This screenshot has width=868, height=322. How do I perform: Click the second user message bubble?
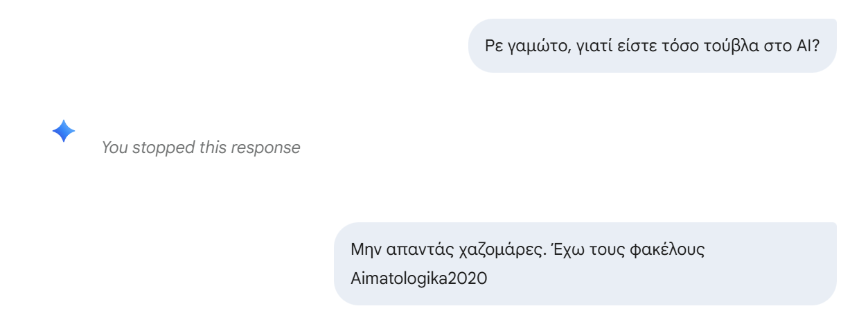[x=585, y=264]
